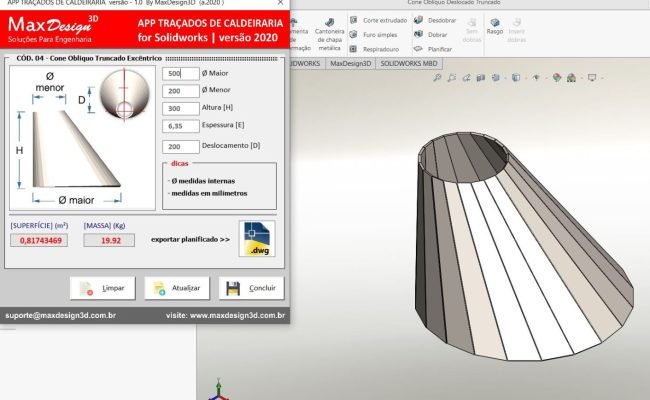Viewport: 650px width, 400px height.
Task: Click the Apply Scene icon
Action: click(571, 78)
